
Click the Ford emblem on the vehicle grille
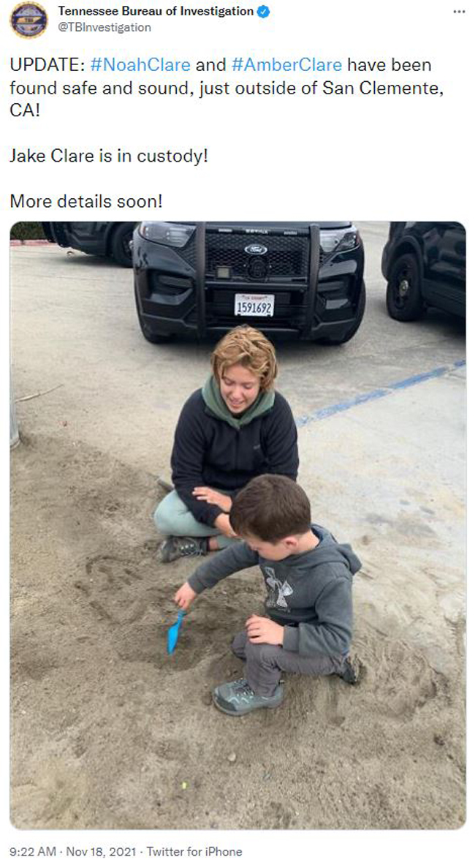point(256,249)
